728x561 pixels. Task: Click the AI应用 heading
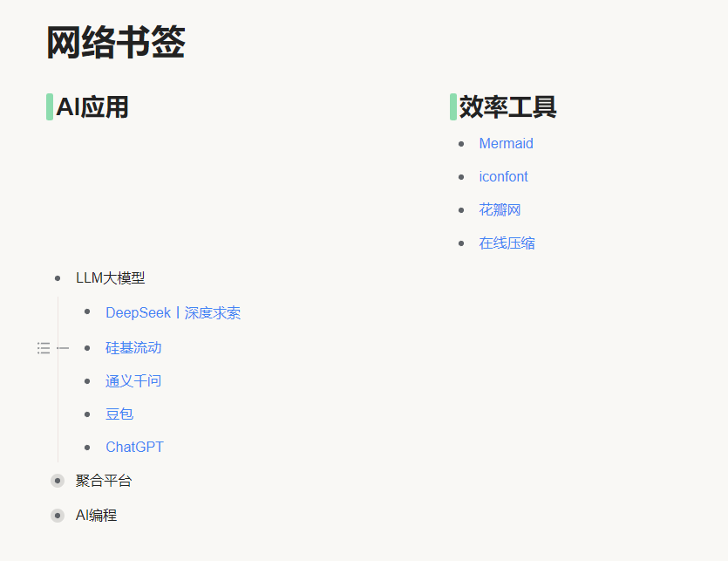point(92,107)
